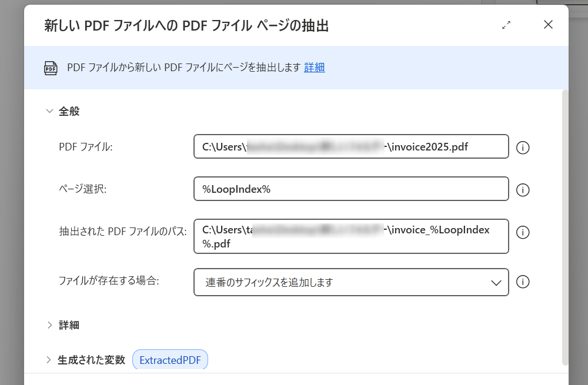Collapse the 全般 section

click(x=50, y=111)
